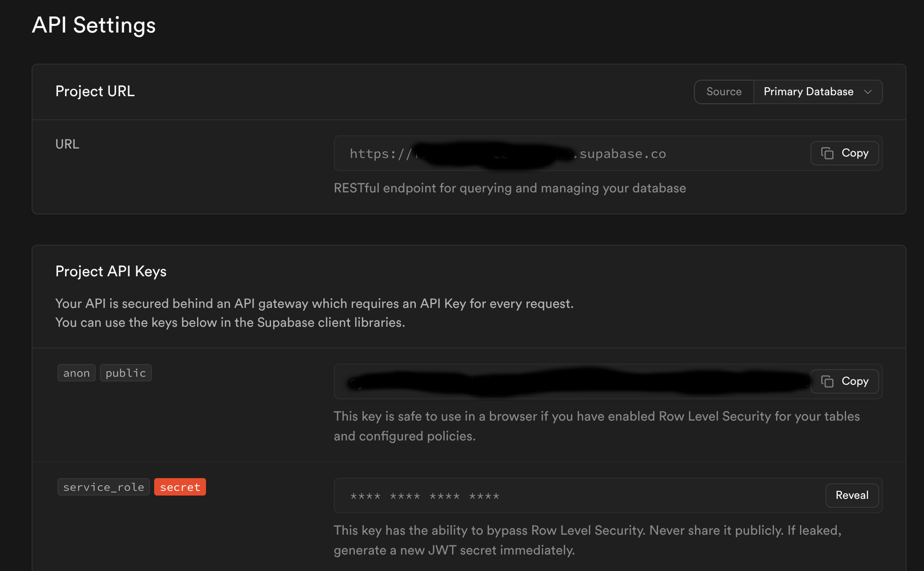
Task: Click the public badge
Action: tap(125, 373)
